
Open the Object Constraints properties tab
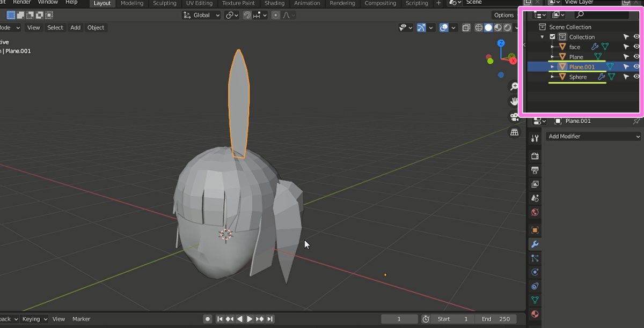535,286
